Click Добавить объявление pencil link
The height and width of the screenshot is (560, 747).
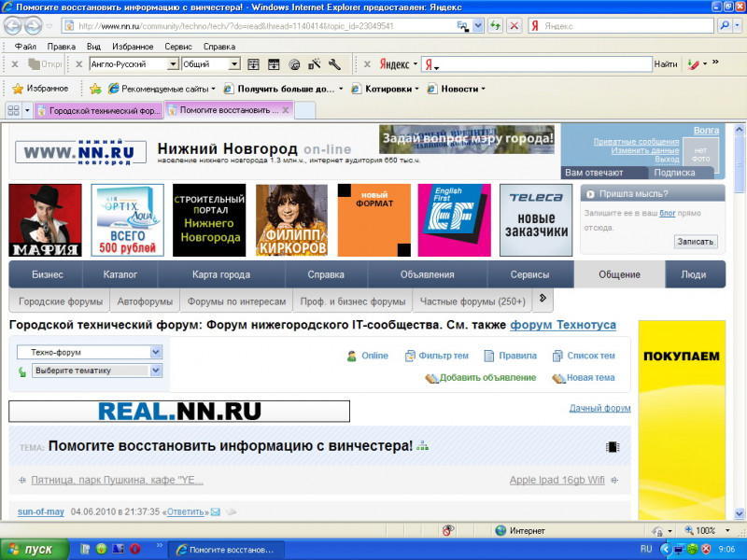click(480, 378)
